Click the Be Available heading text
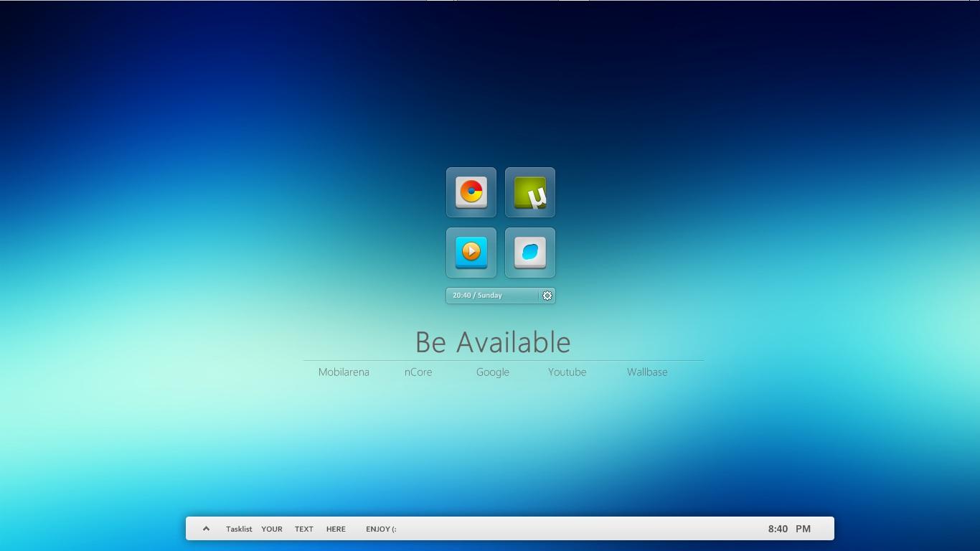This screenshot has width=980, height=551. tap(493, 342)
